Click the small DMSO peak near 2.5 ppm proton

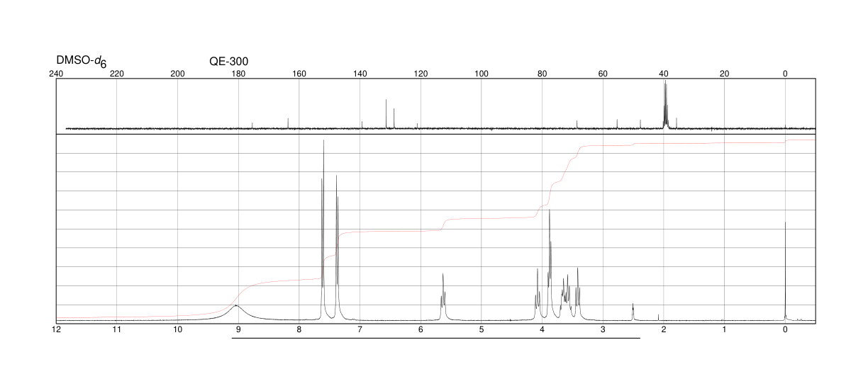point(633,312)
